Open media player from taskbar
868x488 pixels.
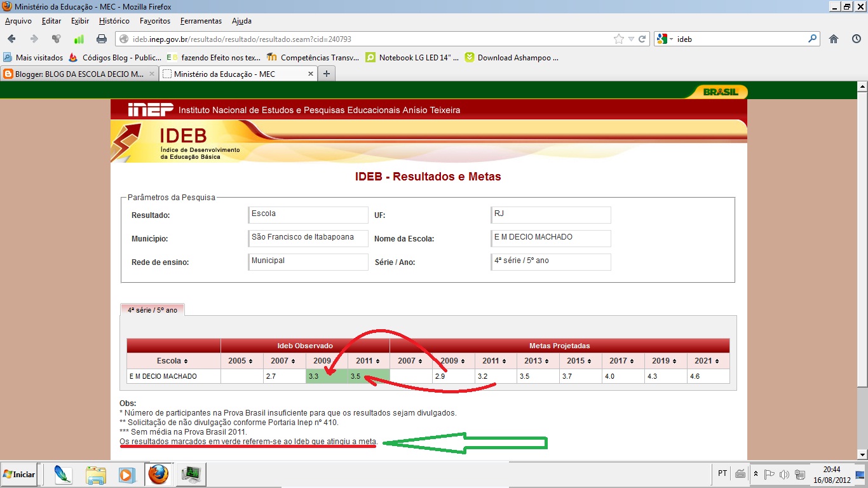[x=127, y=474]
